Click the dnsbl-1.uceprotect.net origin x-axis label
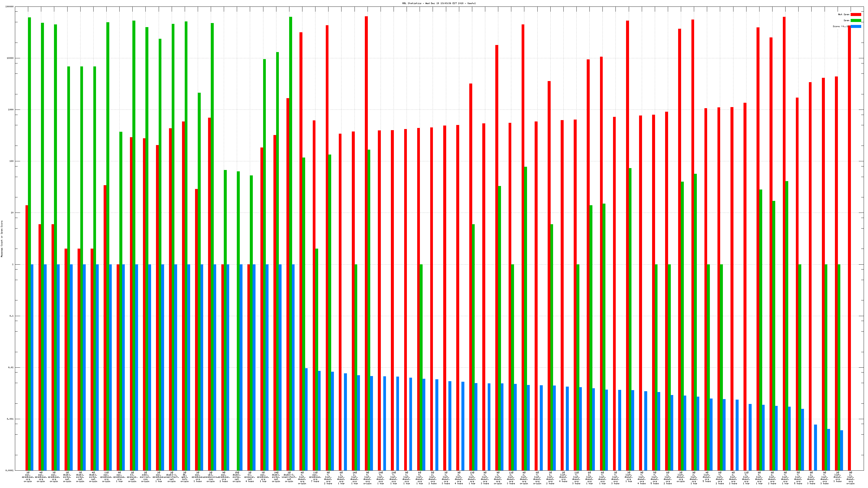The image size is (868, 488). tap(171, 477)
